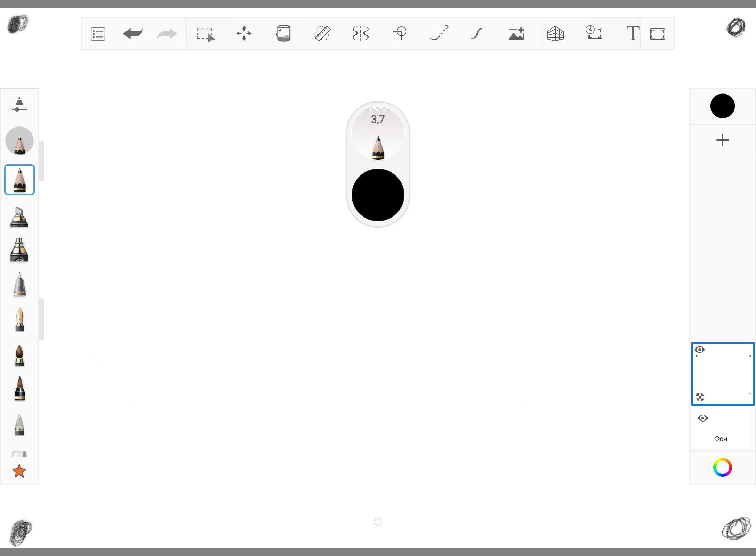Insert text with the T tool
The height and width of the screenshot is (556, 756).
(x=633, y=34)
